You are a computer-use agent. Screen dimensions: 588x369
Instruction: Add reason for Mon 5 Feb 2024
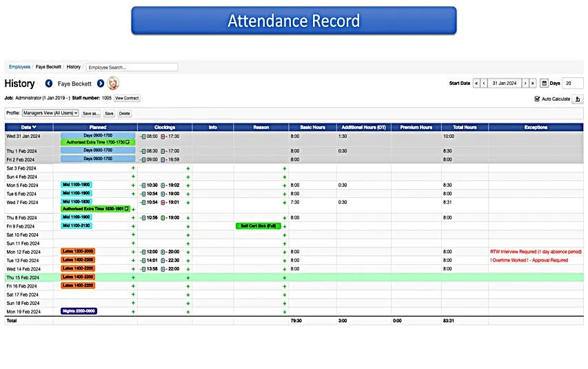tap(284, 186)
